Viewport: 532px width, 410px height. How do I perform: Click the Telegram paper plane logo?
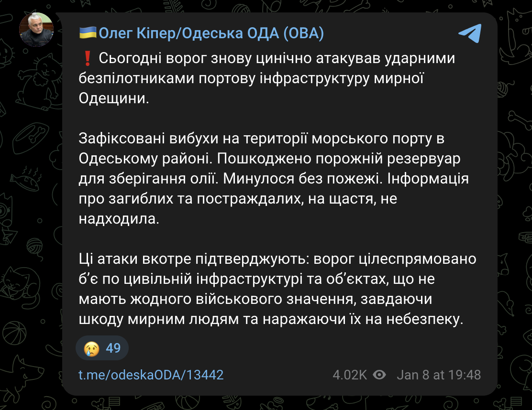470,34
